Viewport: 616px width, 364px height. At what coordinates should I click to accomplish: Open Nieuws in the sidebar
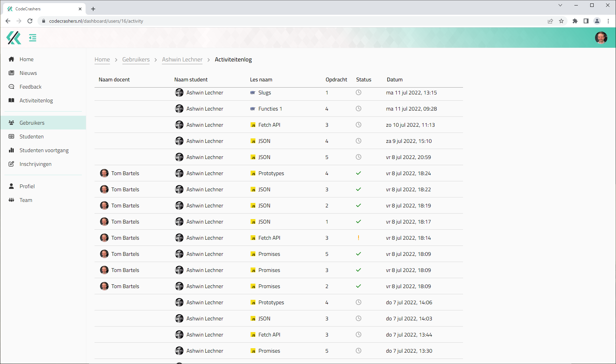click(28, 73)
